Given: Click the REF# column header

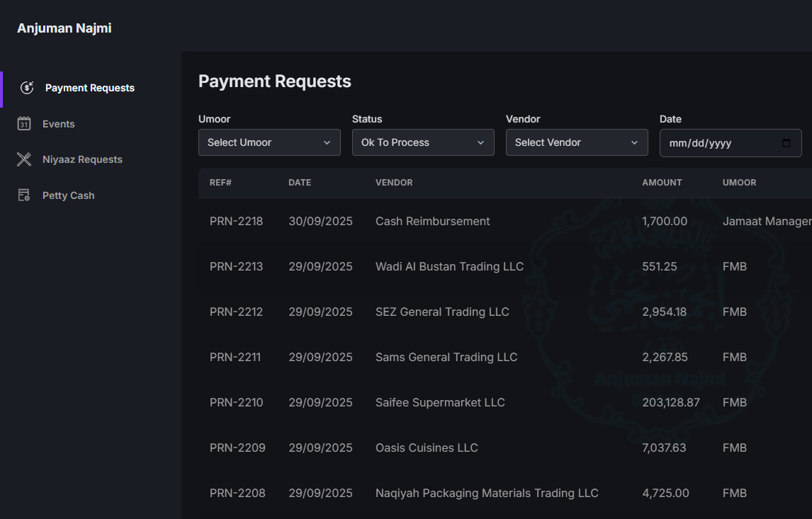Looking at the screenshot, I should 220,182.
